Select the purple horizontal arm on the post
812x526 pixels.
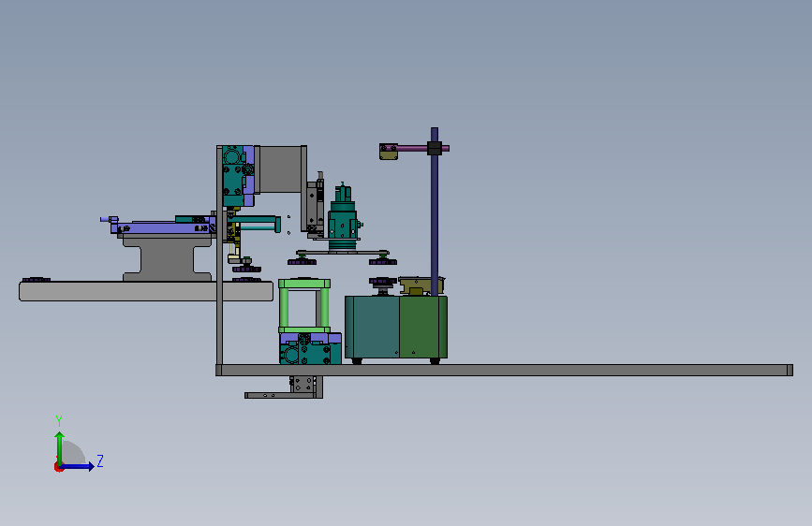pos(412,148)
